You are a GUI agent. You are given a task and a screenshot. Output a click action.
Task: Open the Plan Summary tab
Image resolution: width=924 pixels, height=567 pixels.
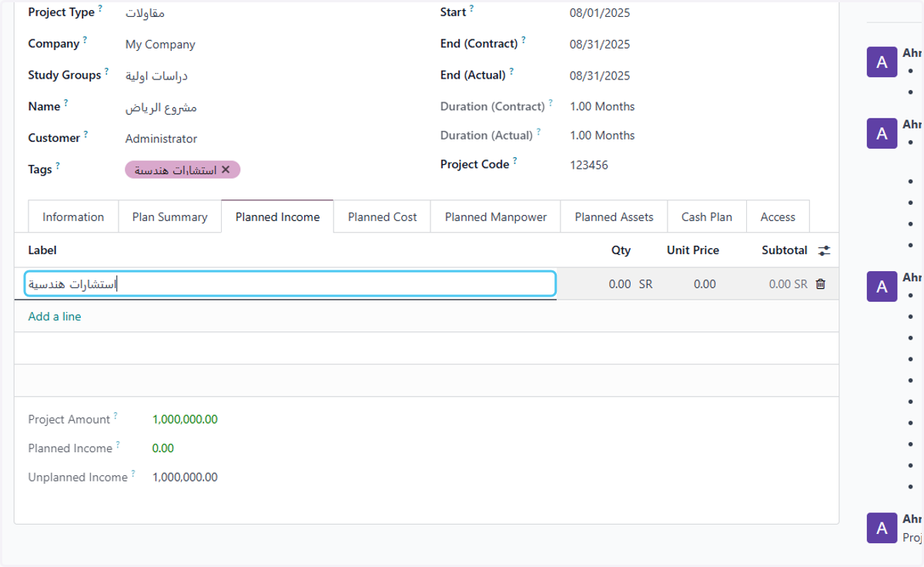pyautogui.click(x=170, y=217)
